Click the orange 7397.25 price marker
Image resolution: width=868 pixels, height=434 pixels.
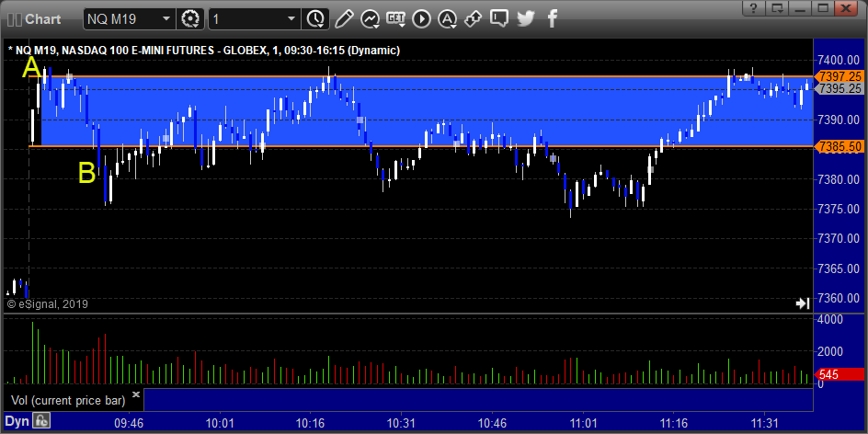[839, 77]
